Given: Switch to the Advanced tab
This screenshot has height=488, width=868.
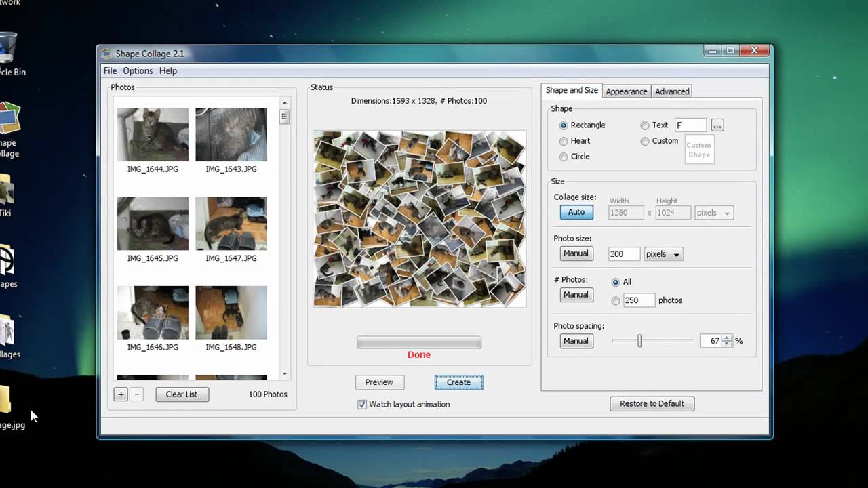Looking at the screenshot, I should [672, 91].
